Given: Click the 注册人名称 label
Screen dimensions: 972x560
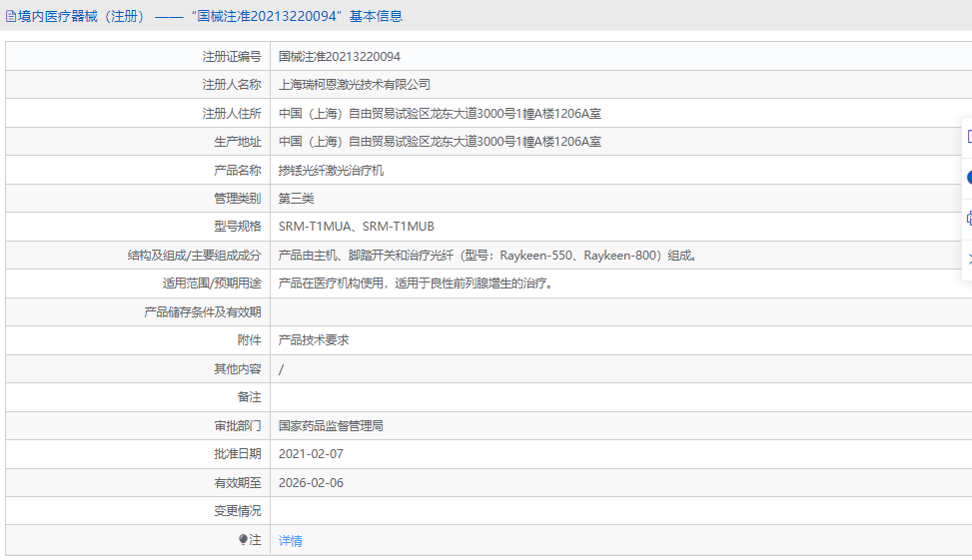Looking at the screenshot, I should [231, 84].
